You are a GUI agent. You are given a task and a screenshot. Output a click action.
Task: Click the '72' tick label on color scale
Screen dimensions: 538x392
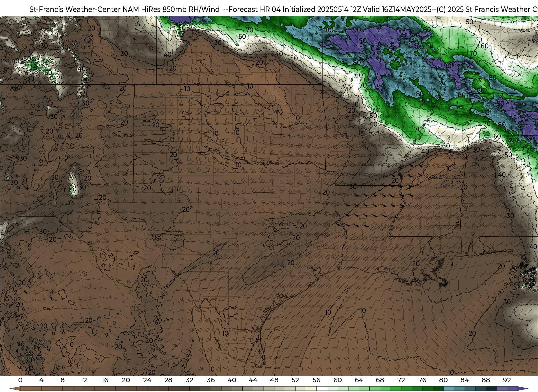pyautogui.click(x=401, y=380)
